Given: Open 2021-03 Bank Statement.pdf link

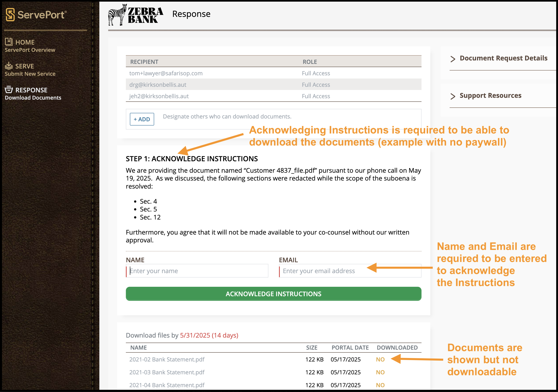Looking at the screenshot, I should (167, 372).
